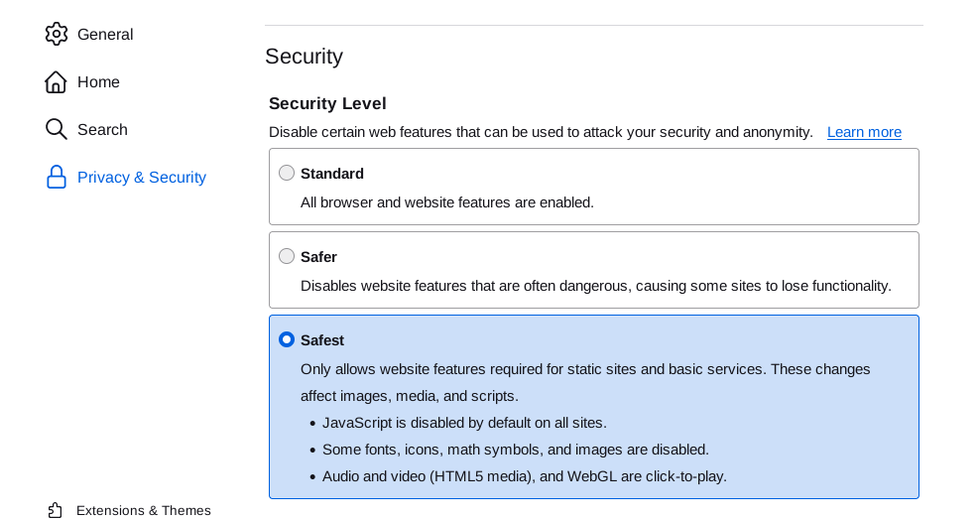Click 'All browser and website features are enabled.'
980x520 pixels.
tap(447, 202)
